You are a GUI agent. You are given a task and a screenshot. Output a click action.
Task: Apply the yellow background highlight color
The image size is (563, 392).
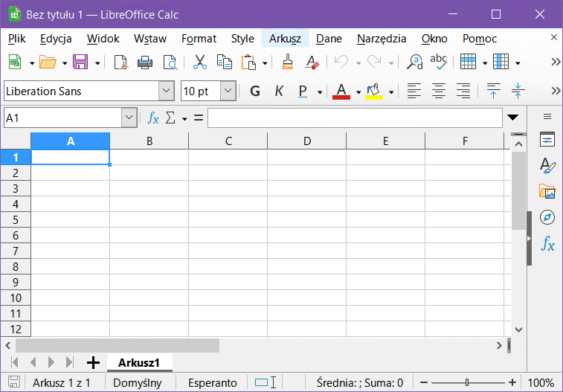(x=374, y=91)
